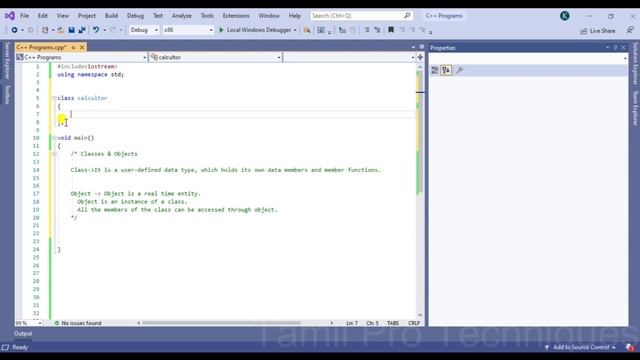This screenshot has width=640, height=360.
Task: Click the No issues found indicator
Action: click(78, 323)
